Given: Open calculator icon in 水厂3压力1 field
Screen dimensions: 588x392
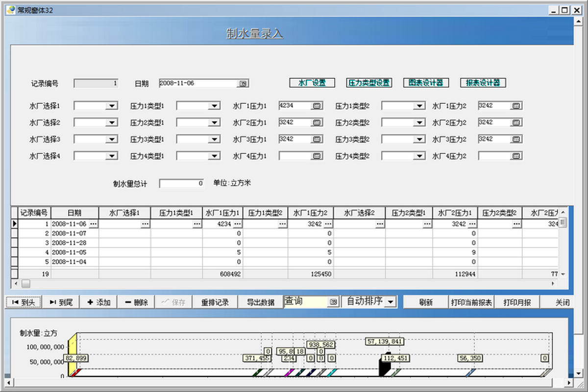Looking at the screenshot, I should pyautogui.click(x=317, y=139).
